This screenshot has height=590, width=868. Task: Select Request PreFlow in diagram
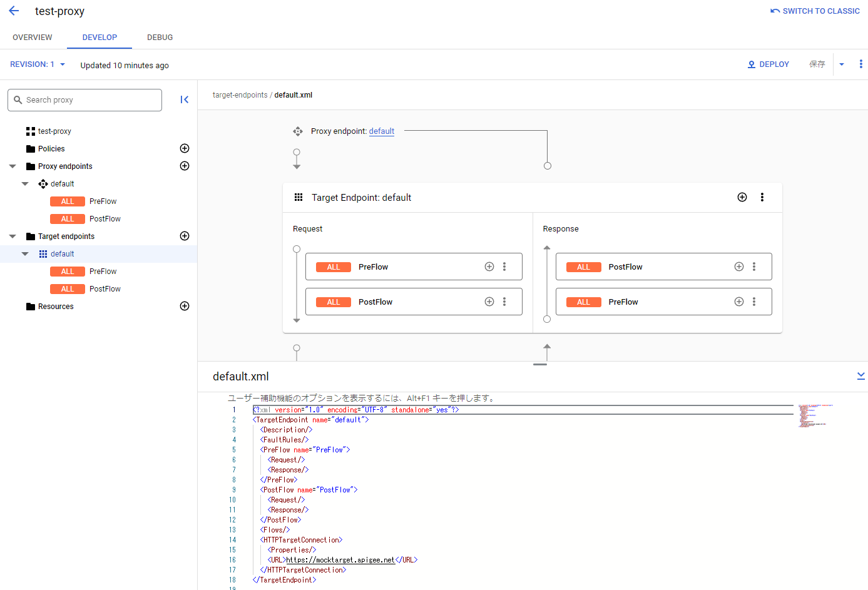(x=414, y=267)
